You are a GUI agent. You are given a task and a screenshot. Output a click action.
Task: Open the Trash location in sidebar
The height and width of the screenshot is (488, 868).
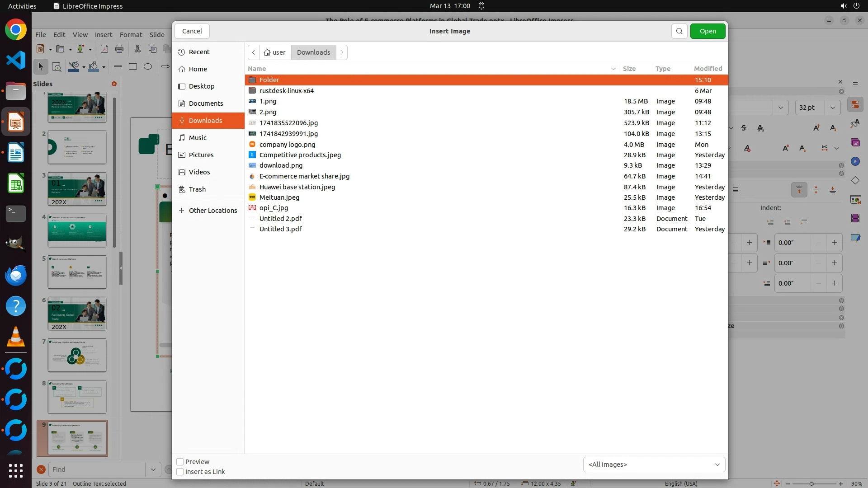(197, 189)
